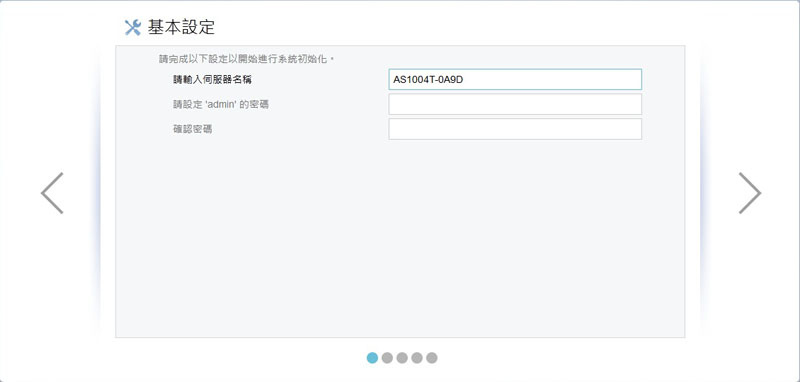Click the 請輸入伺服器名稱 label
Screen dimensions: 800x382
pos(212,80)
